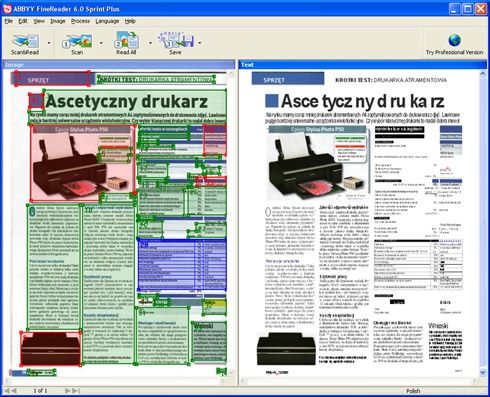This screenshot has width=490, height=397.
Task: Open the File menu
Action: [x=8, y=21]
